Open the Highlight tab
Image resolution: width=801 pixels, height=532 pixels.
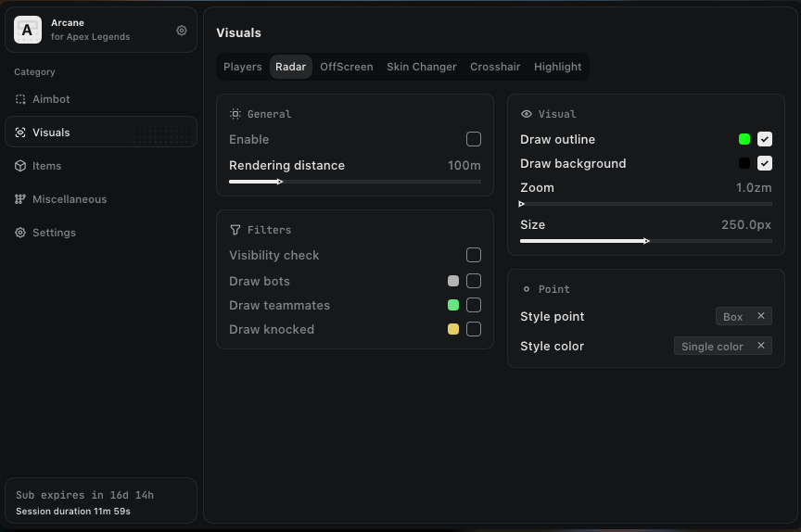coord(558,67)
